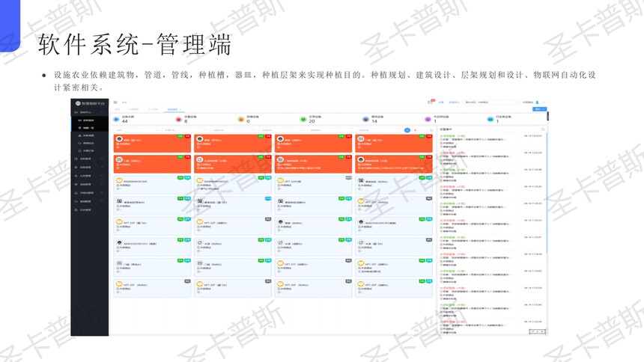Open alarm event dated 04-14 11:05:42
This screenshot has height=362, width=644.
(x=491, y=191)
